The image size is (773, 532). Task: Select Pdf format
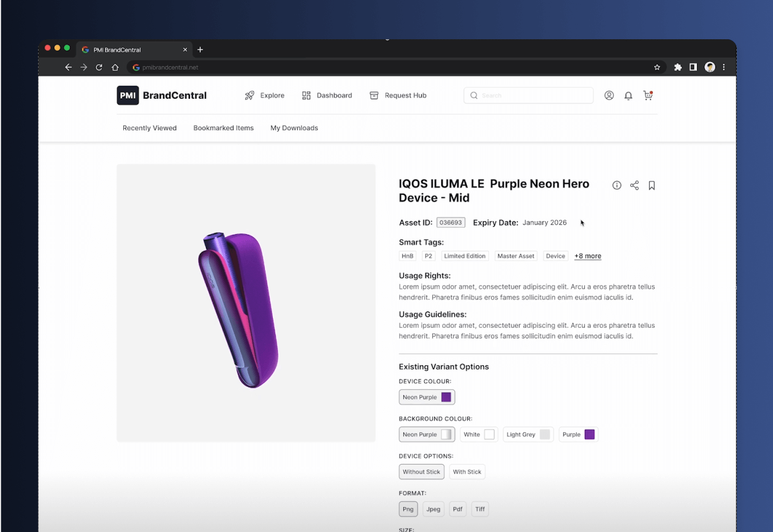[x=457, y=509]
